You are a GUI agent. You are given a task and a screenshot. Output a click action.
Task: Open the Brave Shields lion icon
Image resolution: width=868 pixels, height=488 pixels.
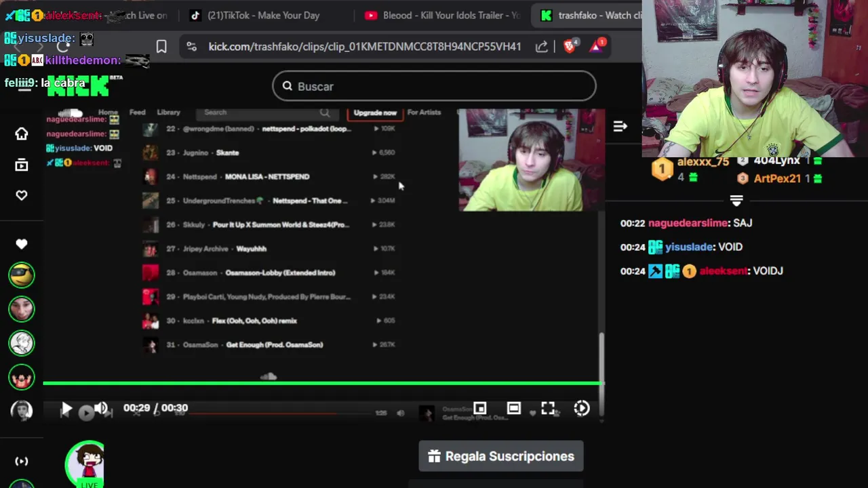tap(570, 46)
